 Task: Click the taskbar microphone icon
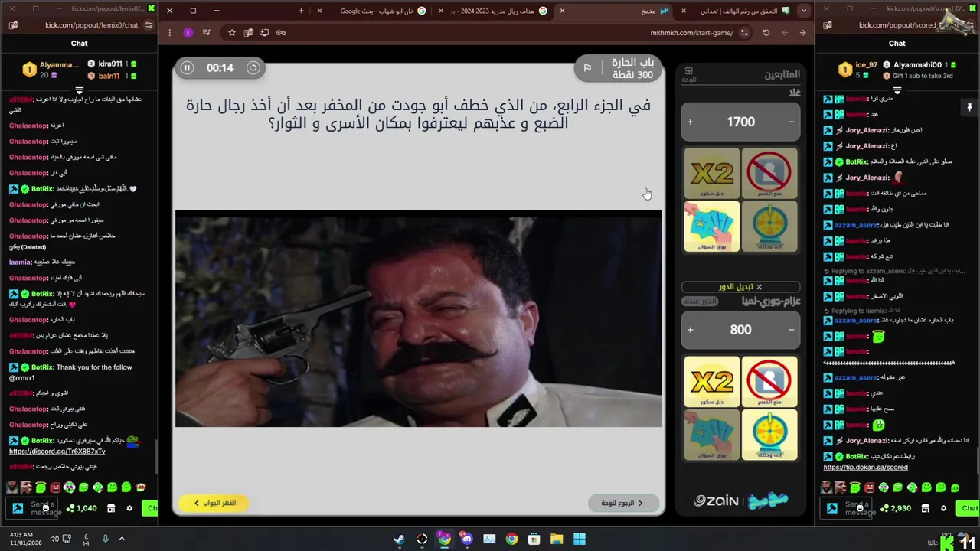(105, 539)
